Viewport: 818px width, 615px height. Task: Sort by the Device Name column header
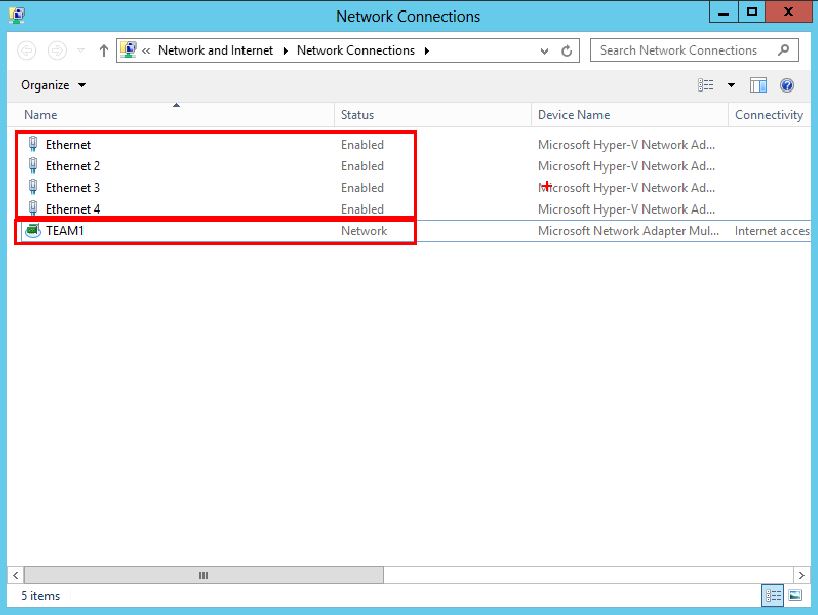[573, 115]
